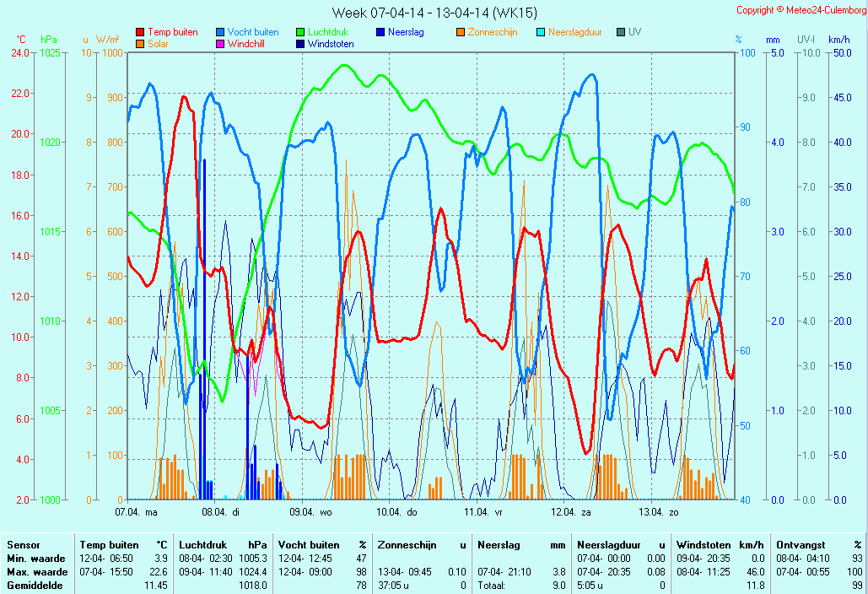The image size is (868, 594).
Task: Click the chart title Week 07-04-14 - 13-04-14
Action: 434,12
